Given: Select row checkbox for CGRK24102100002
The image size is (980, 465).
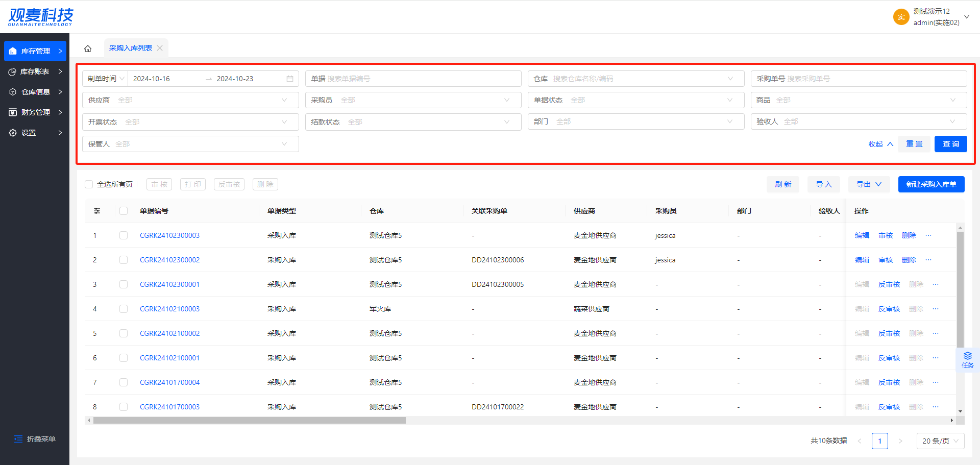Looking at the screenshot, I should tap(124, 333).
